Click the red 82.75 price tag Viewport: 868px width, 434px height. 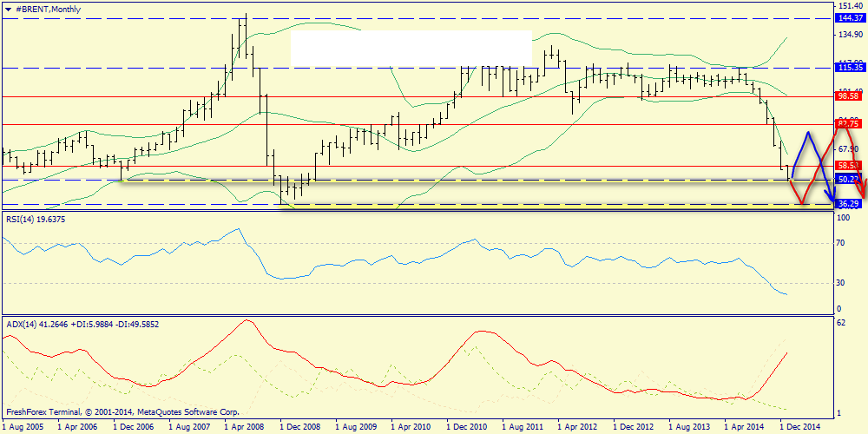[851, 124]
